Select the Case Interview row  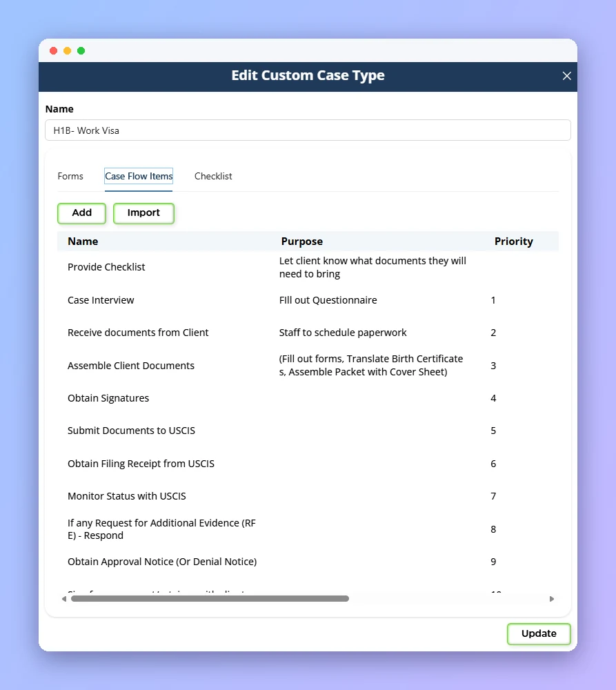[308, 300]
